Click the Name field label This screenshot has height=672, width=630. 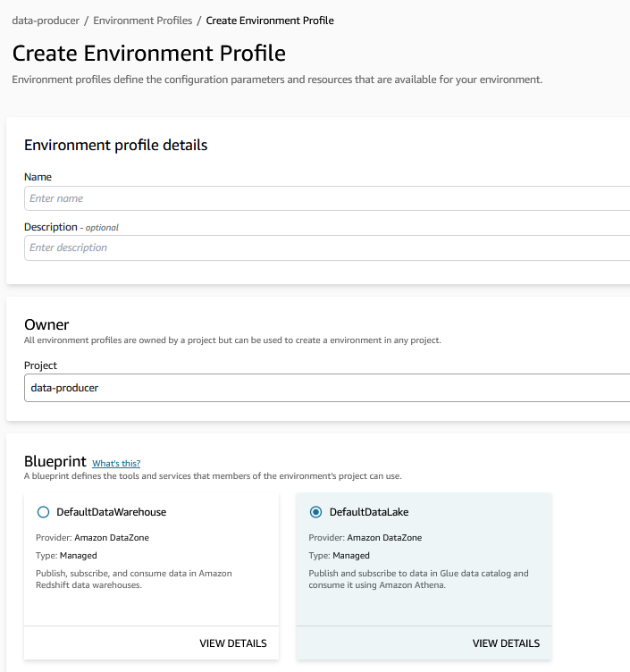(x=38, y=177)
